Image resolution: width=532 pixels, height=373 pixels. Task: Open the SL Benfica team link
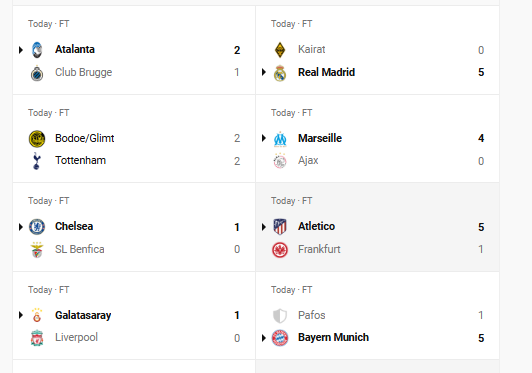80,249
